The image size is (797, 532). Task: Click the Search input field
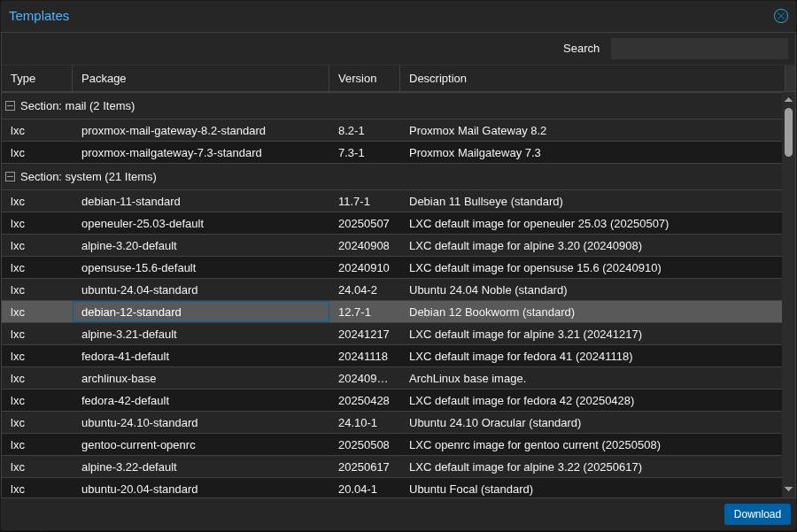tap(699, 49)
